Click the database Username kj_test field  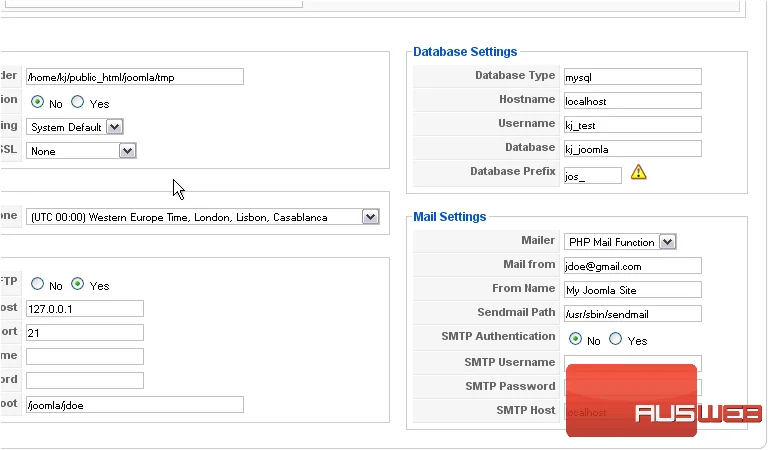point(632,125)
